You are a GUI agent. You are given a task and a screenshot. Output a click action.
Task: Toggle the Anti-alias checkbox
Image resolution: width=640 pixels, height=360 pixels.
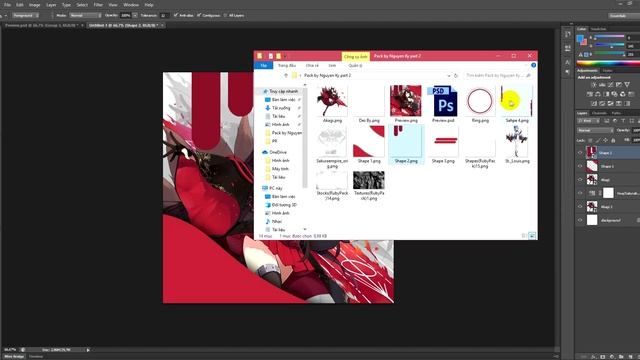[176, 15]
